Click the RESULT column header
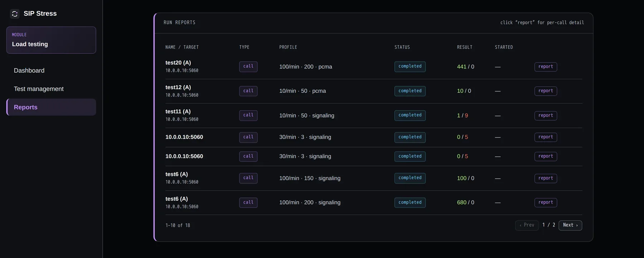This screenshot has width=644, height=258. click(x=465, y=47)
